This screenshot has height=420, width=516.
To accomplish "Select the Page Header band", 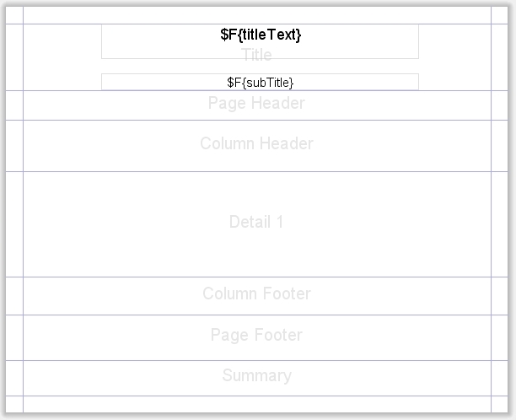I will pos(256,104).
